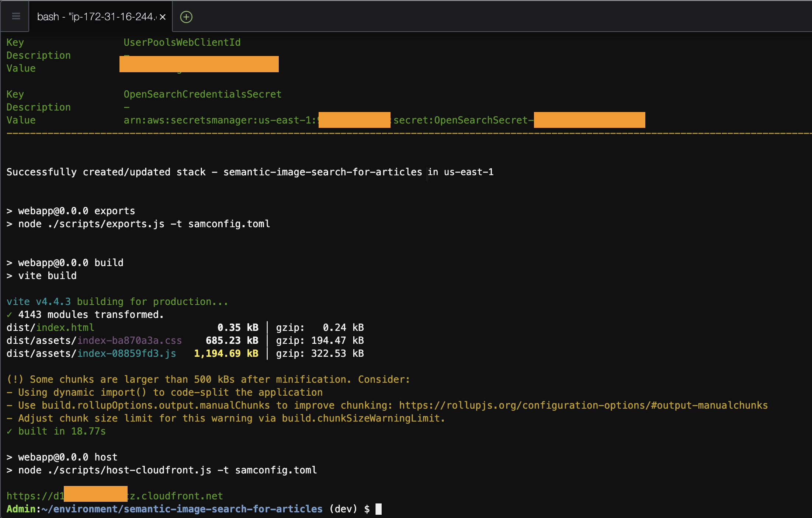Click the UserPoolsWebClientId key text
This screenshot has height=518, width=812.
[182, 42]
